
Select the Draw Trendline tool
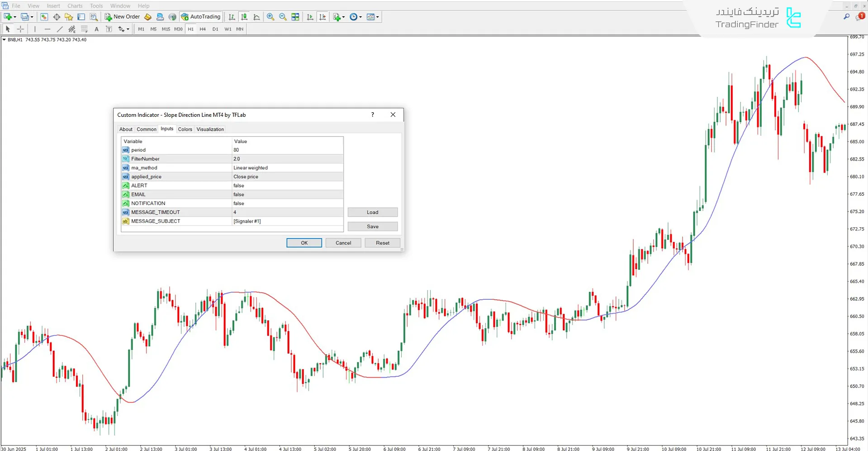59,29
